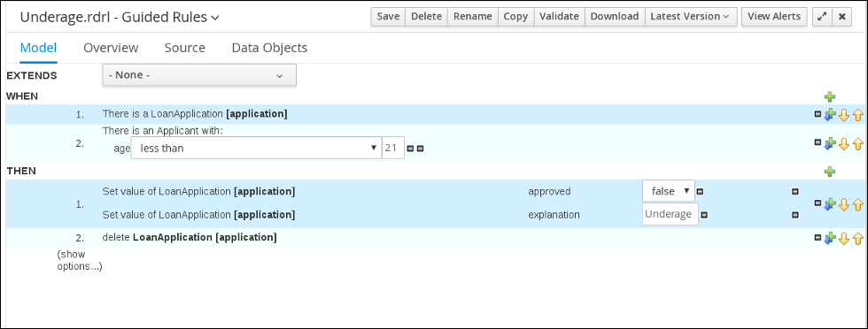Move THEN action 1 down

843,204
